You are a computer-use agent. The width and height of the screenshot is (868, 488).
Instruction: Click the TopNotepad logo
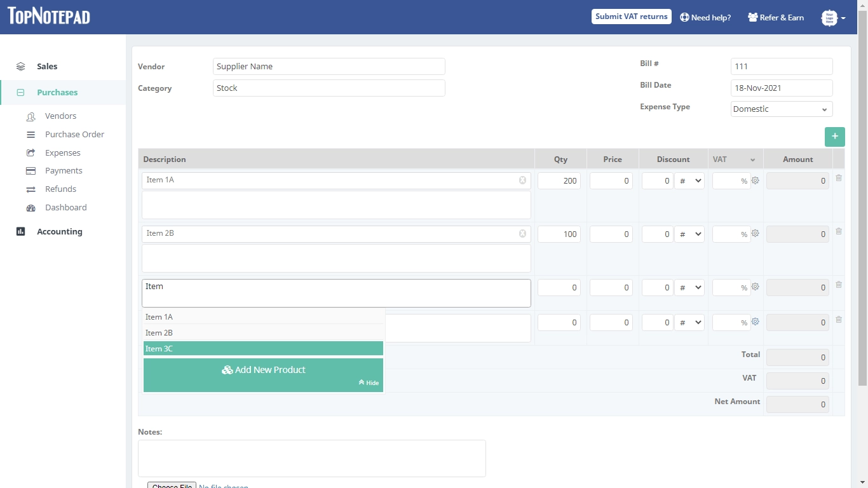48,17
